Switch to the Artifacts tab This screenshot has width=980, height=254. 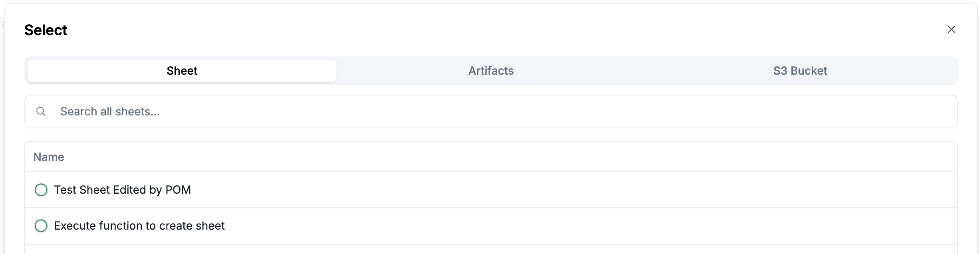tap(491, 71)
